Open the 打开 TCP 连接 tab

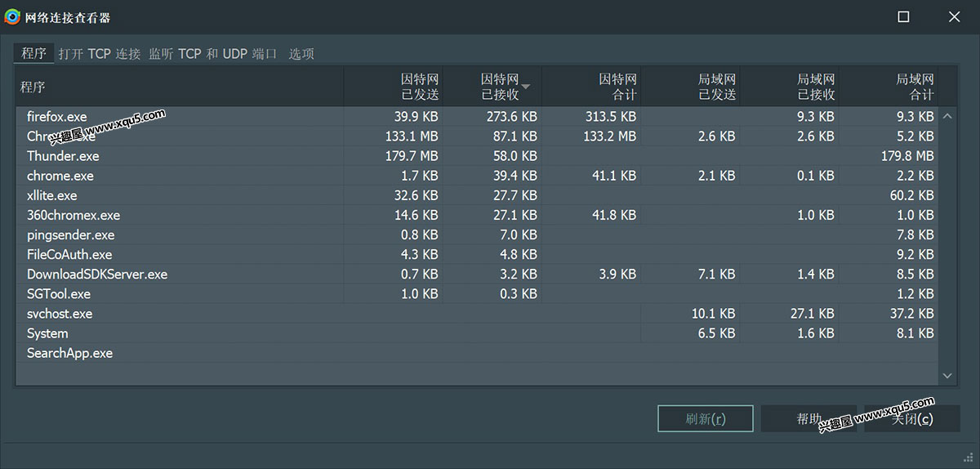pyautogui.click(x=100, y=54)
